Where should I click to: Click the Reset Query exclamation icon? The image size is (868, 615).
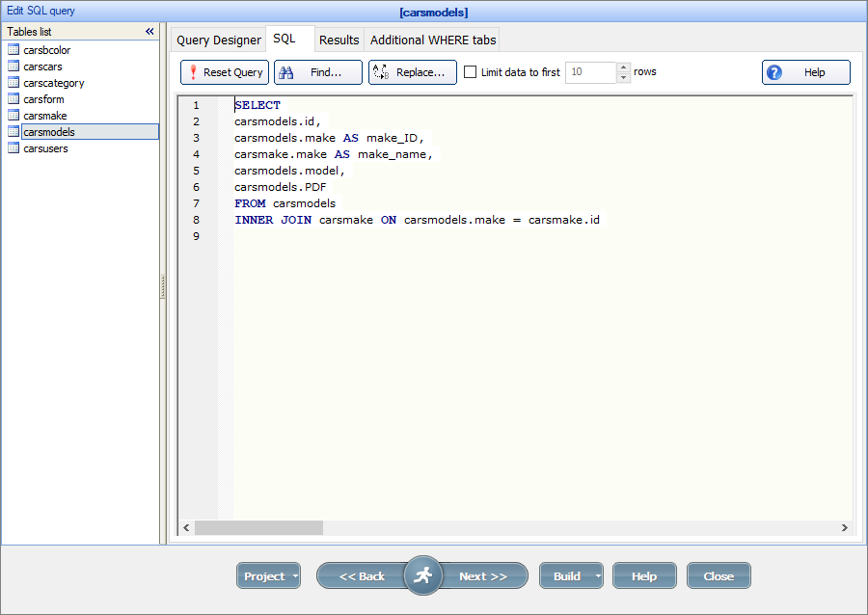coord(194,71)
